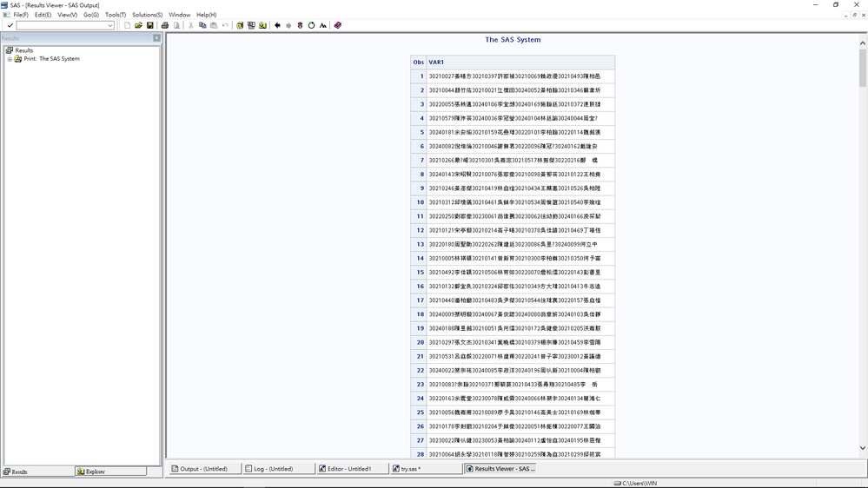The width and height of the screenshot is (868, 488).
Task: Open the New Library toolbar icon
Action: click(240, 25)
